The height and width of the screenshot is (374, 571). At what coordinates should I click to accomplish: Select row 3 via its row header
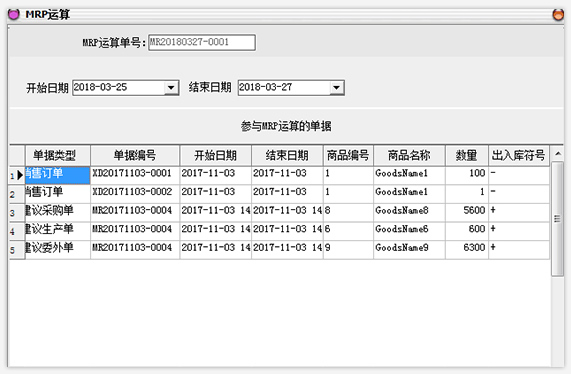tap(17, 213)
